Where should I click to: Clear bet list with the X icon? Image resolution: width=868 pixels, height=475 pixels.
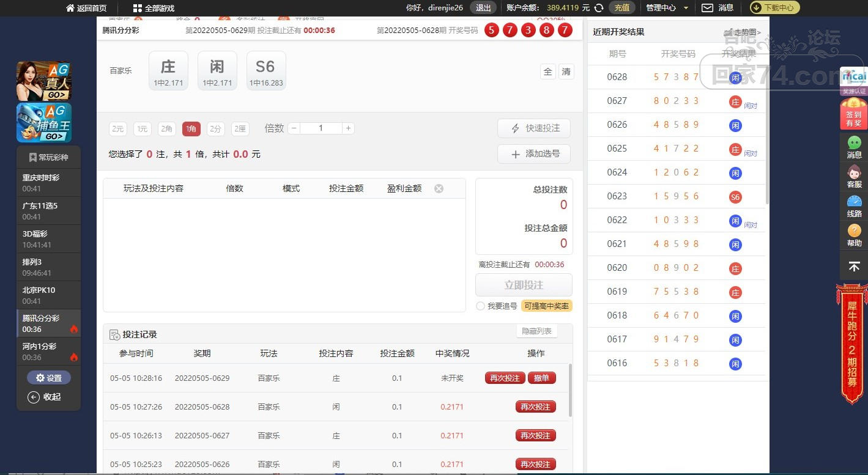pos(439,188)
